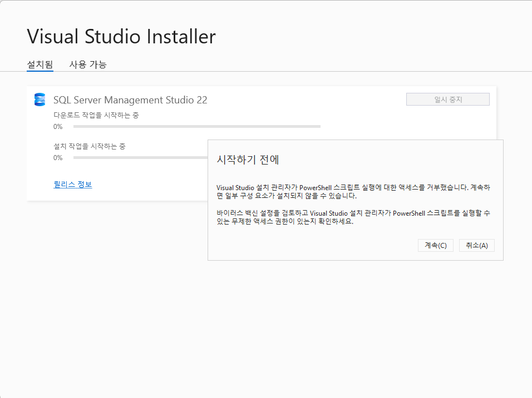Screen dimensions: 532x398
Task: Click the SQL Server Management Studio database icon
Action: click(40, 100)
